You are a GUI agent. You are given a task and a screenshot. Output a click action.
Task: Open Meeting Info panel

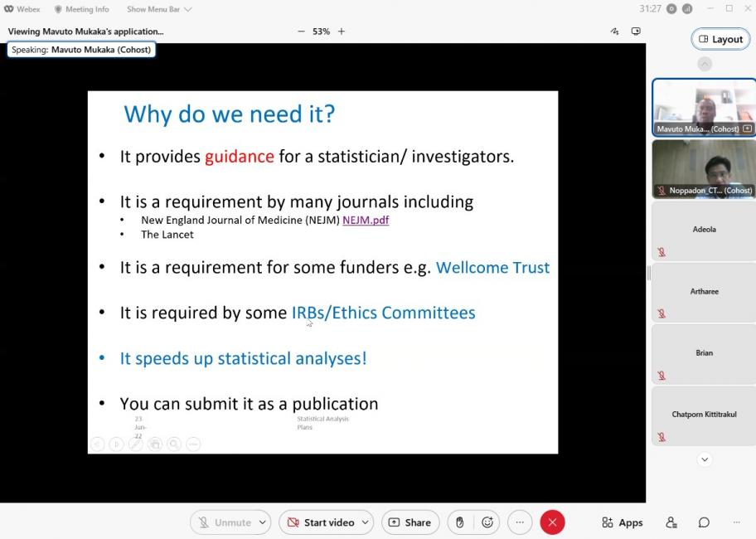click(x=81, y=9)
